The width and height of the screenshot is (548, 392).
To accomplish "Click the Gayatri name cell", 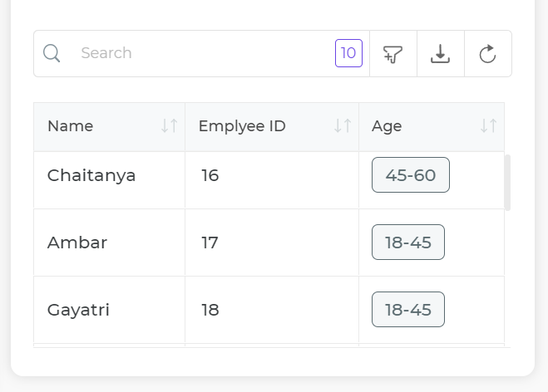I will pos(79,310).
